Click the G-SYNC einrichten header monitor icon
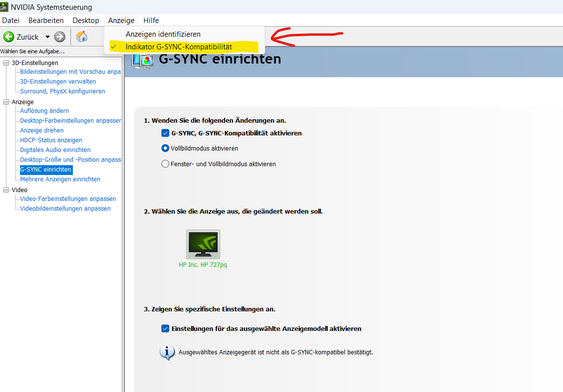Image resolution: width=563 pixels, height=392 pixels. click(x=142, y=60)
